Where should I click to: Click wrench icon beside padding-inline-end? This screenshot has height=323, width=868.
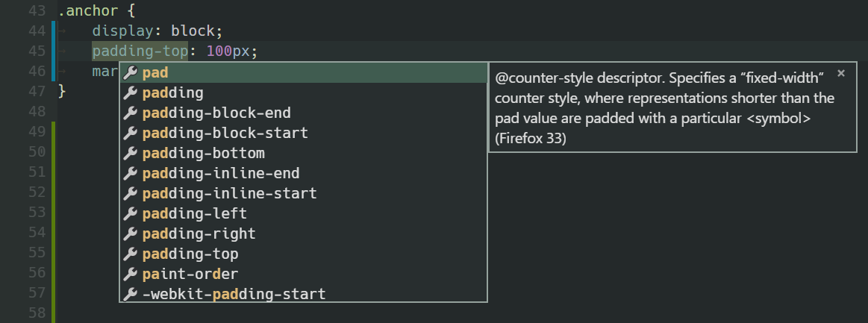pos(131,174)
